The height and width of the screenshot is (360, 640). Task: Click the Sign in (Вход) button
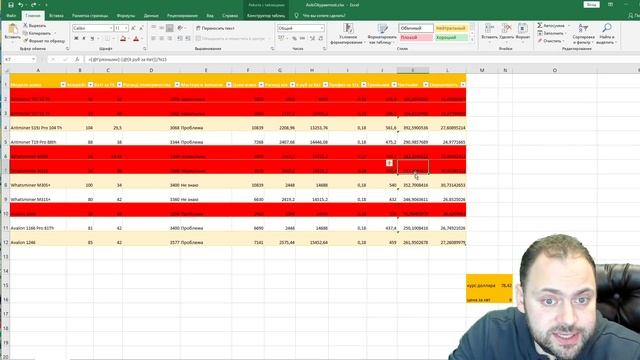591,4
